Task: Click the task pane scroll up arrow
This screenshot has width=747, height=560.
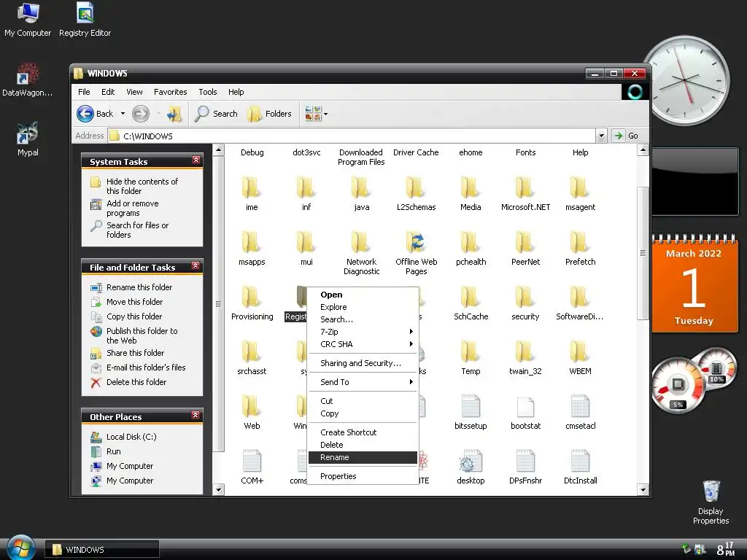Action: click(218, 150)
